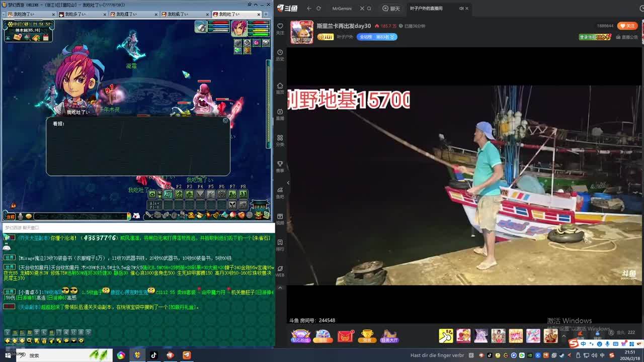Image resolution: width=644 pixels, height=362 pixels.
Task: Expand the 全站榜 ranking dropdown
Action: [x=377, y=37]
